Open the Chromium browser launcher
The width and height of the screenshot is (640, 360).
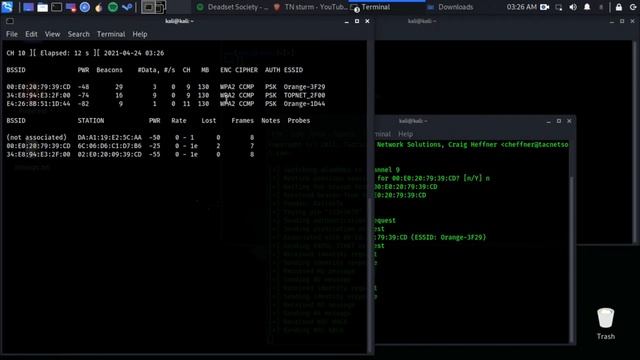coord(85,7)
